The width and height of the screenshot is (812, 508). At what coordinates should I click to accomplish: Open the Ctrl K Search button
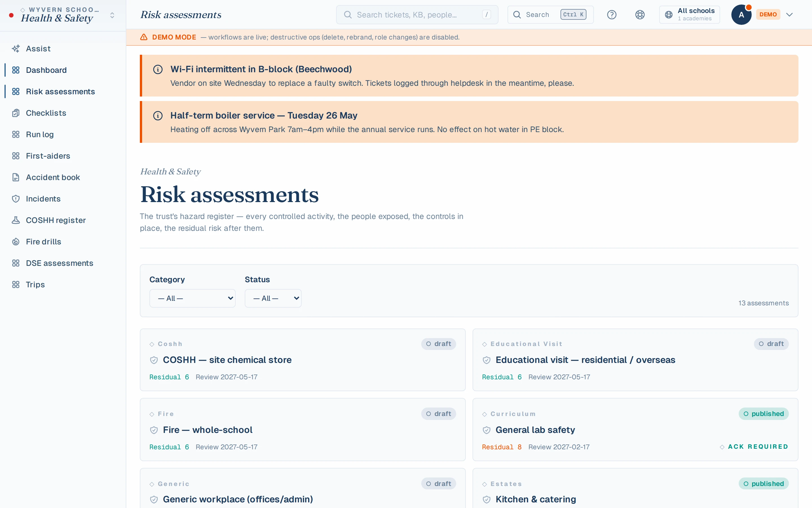550,15
